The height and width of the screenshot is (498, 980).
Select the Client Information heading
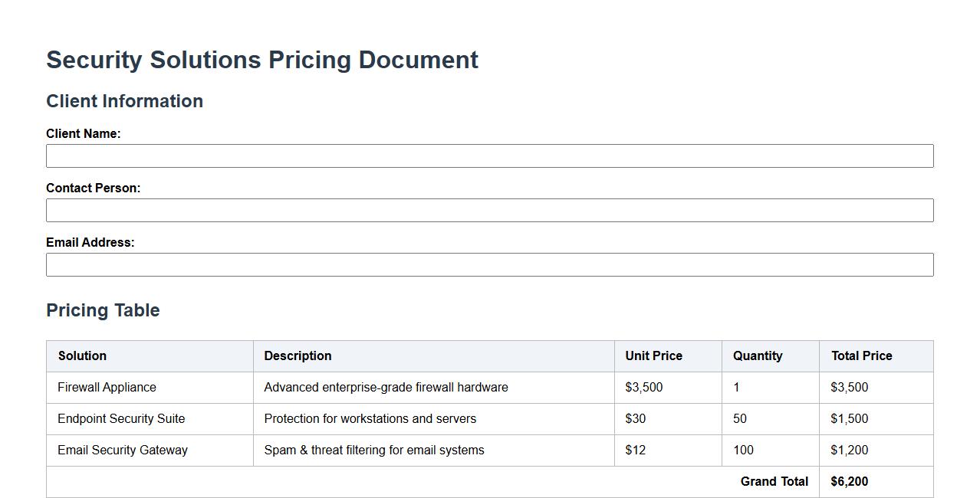pyautogui.click(x=124, y=101)
